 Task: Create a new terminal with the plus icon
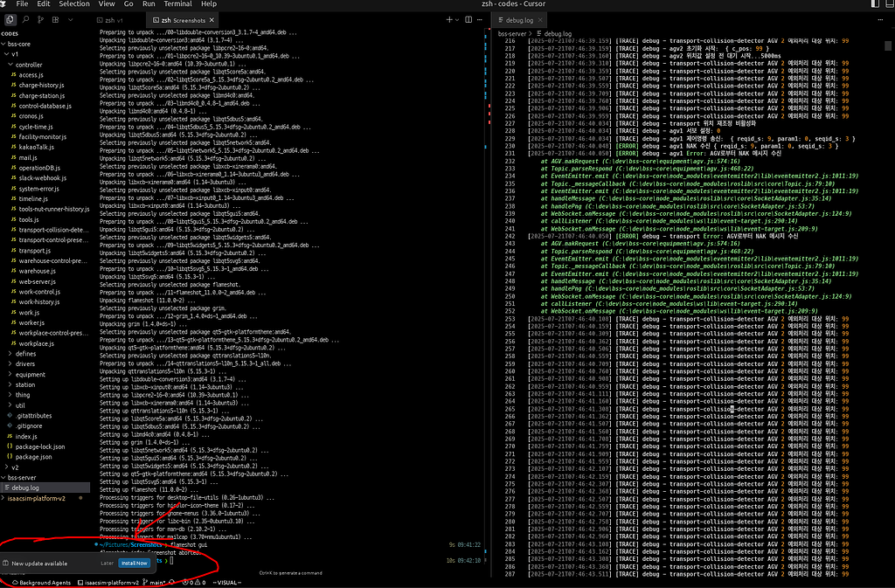[x=449, y=18]
